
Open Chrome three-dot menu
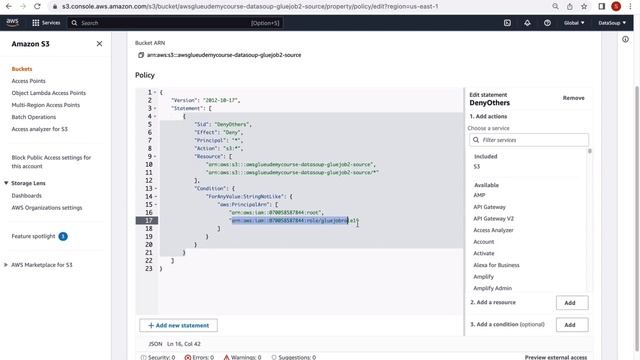(x=630, y=7)
